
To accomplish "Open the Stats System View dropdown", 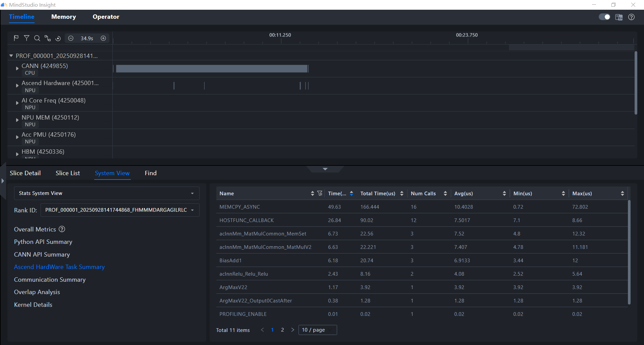I will 106,193.
